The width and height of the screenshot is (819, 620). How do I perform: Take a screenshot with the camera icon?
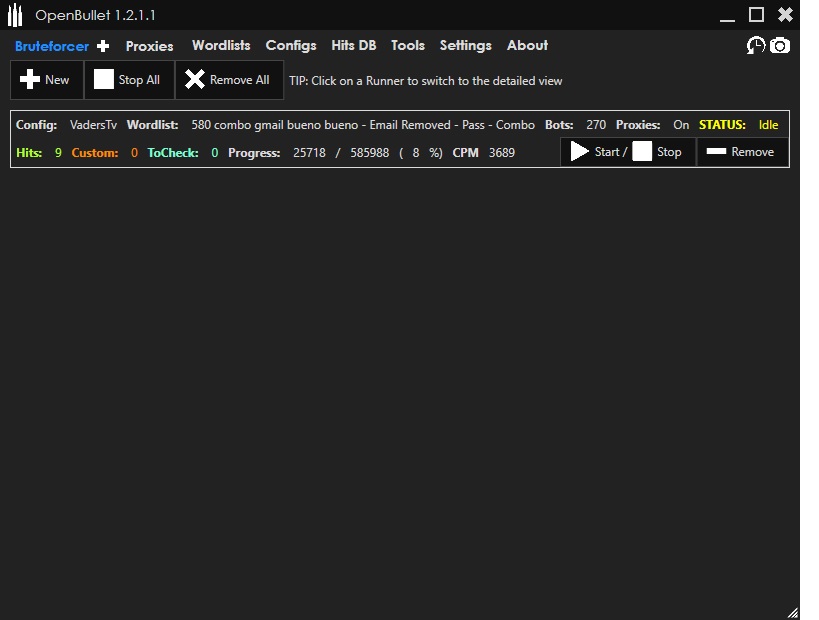click(780, 46)
